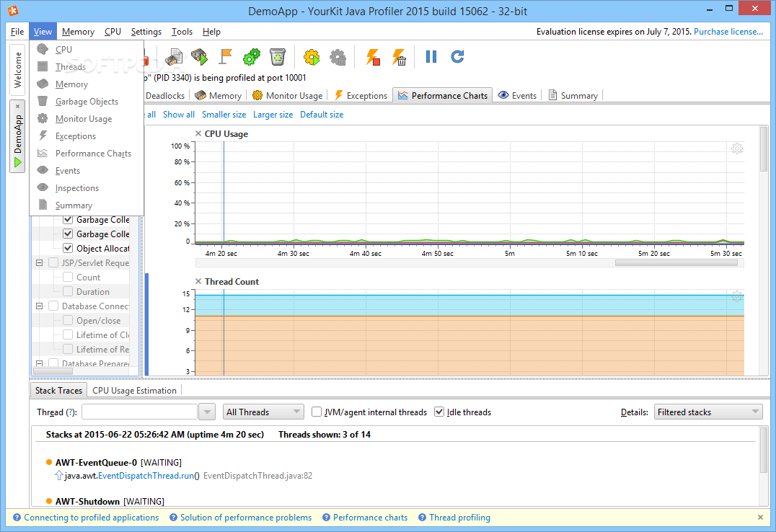Screen dimensions: 776x532
Task: Switch to the Monitor Usage tab
Action: 288,95
